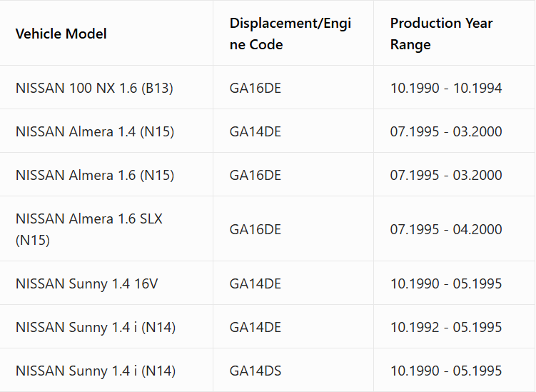Click the "Production Year Range" column header
The height and width of the screenshot is (392, 536).
pos(442,34)
